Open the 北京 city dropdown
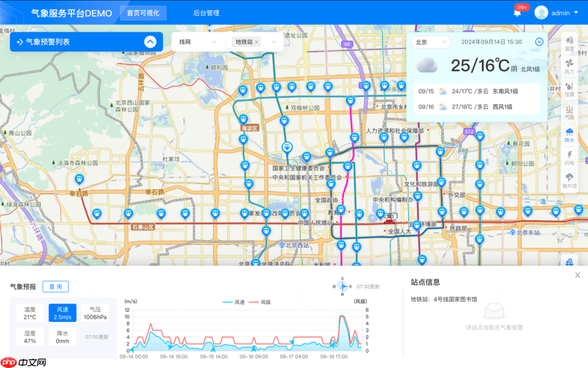 (x=431, y=42)
